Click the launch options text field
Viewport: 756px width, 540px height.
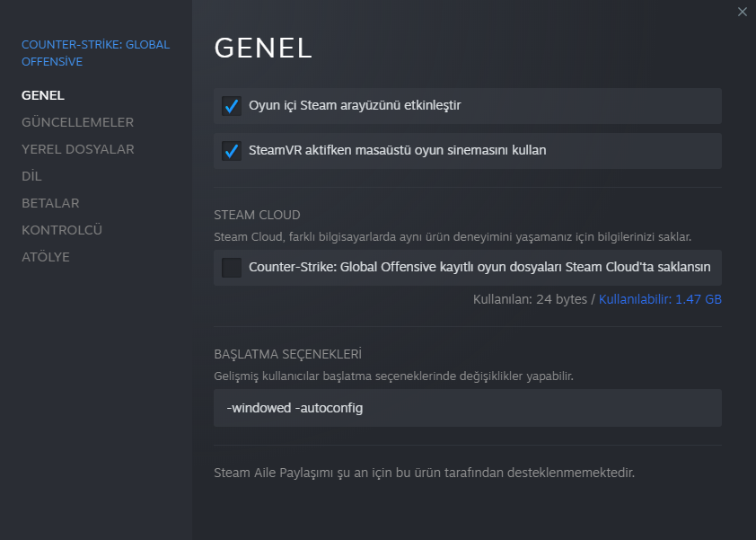coord(467,408)
